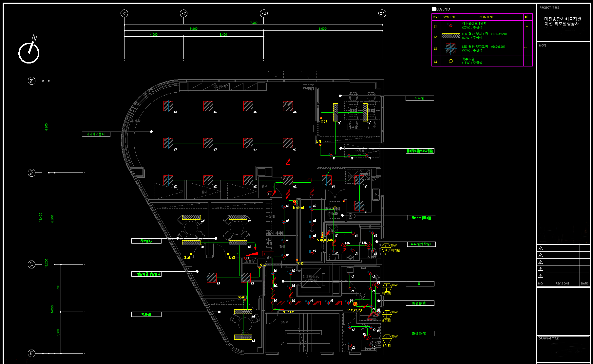Click the red LP-2F panel tag

point(268,254)
